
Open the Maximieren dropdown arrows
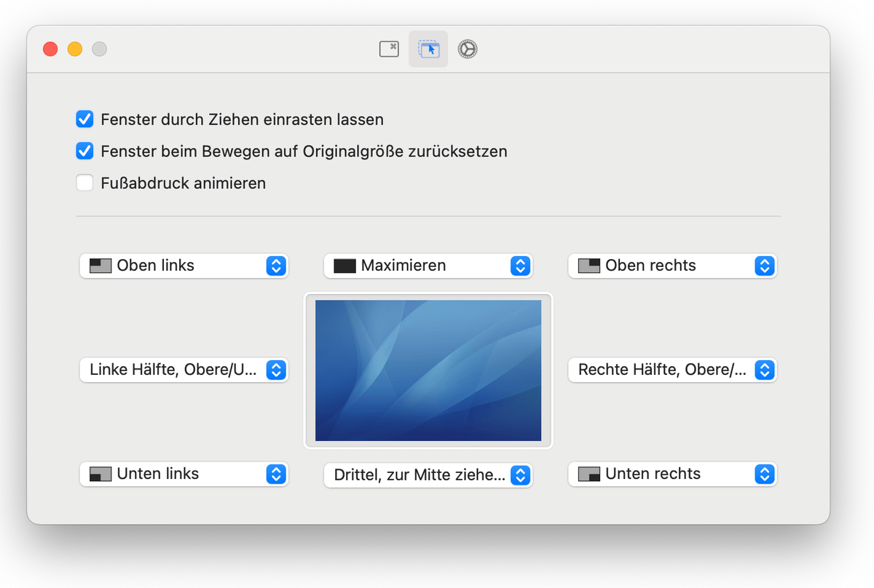519,266
